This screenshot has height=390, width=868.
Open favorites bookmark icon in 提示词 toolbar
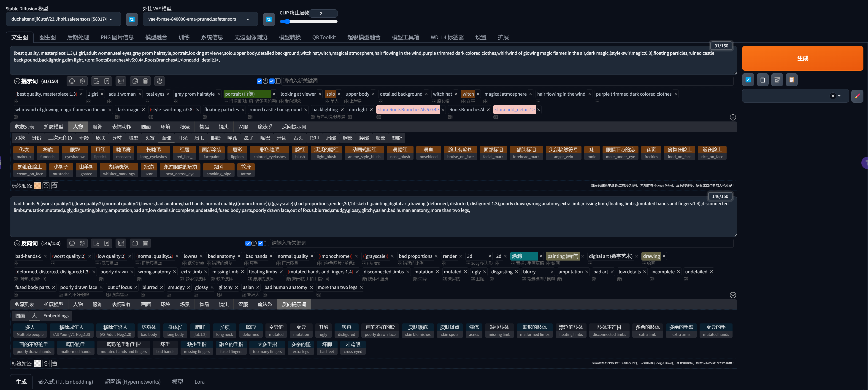click(x=107, y=81)
